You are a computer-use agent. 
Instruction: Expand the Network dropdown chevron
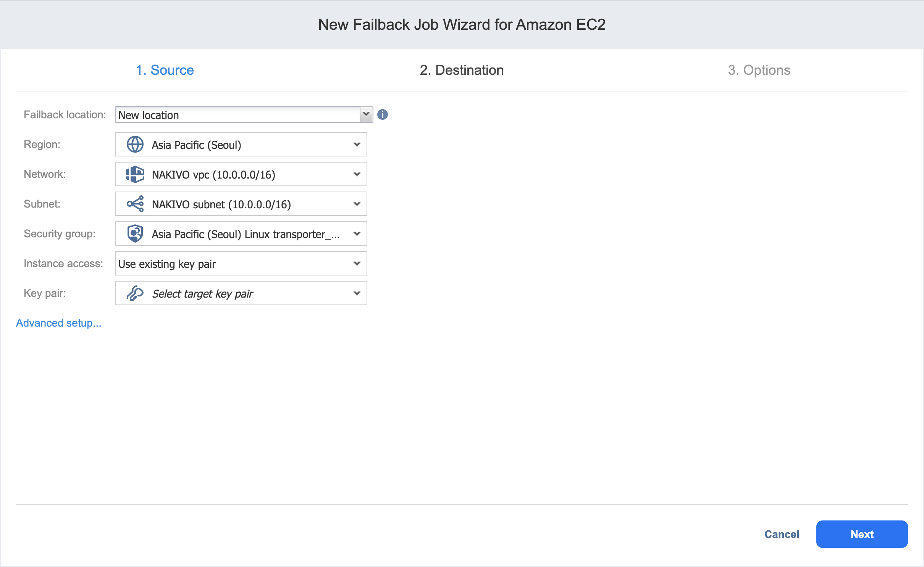pyautogui.click(x=357, y=174)
